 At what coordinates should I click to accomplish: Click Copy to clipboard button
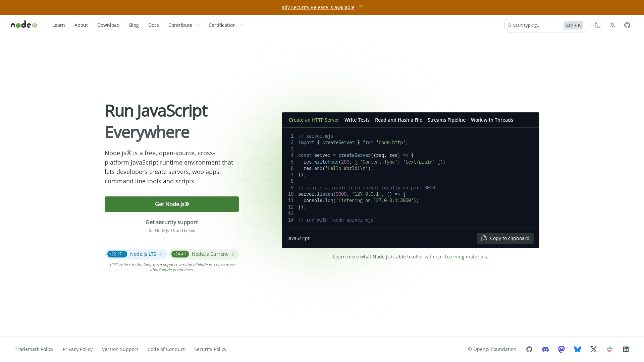pos(505,238)
